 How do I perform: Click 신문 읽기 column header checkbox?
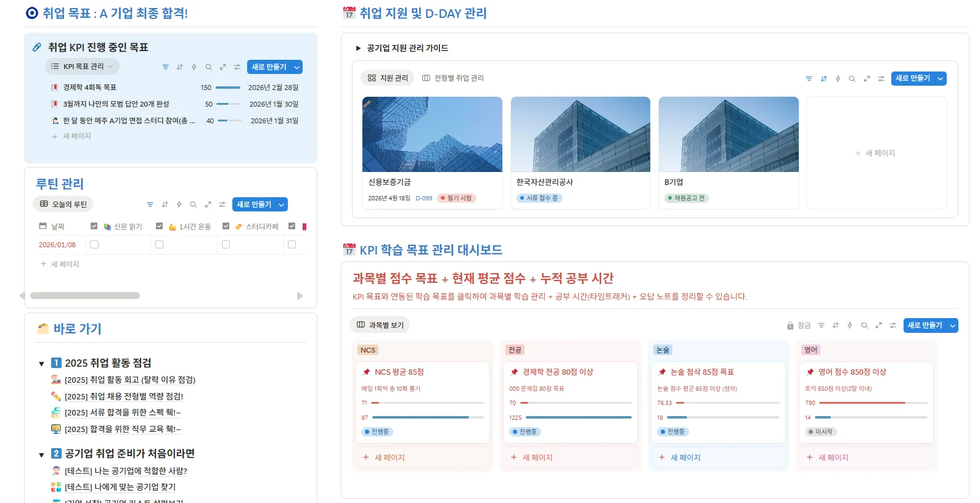coord(94,226)
